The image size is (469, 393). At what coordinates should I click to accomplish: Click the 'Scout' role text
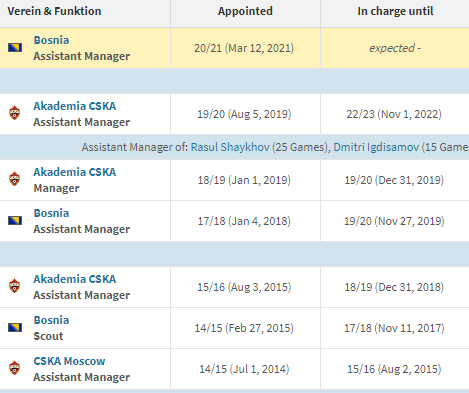click(x=48, y=336)
